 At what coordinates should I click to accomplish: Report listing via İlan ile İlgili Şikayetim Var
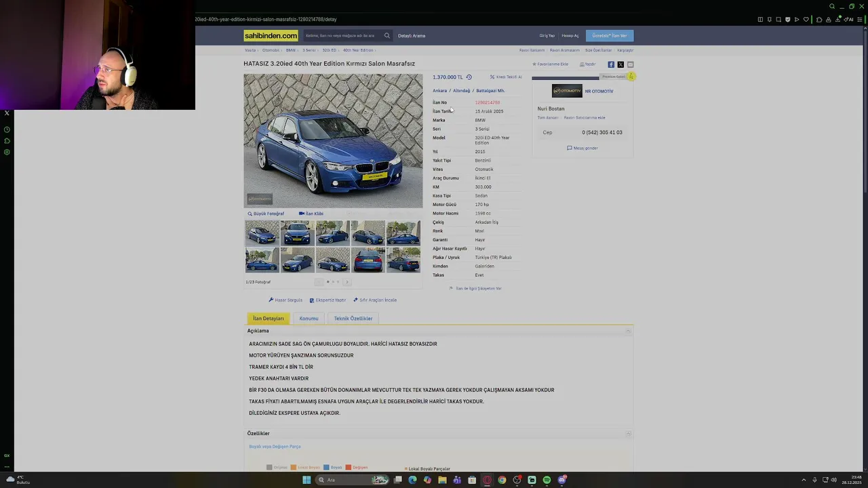475,289
